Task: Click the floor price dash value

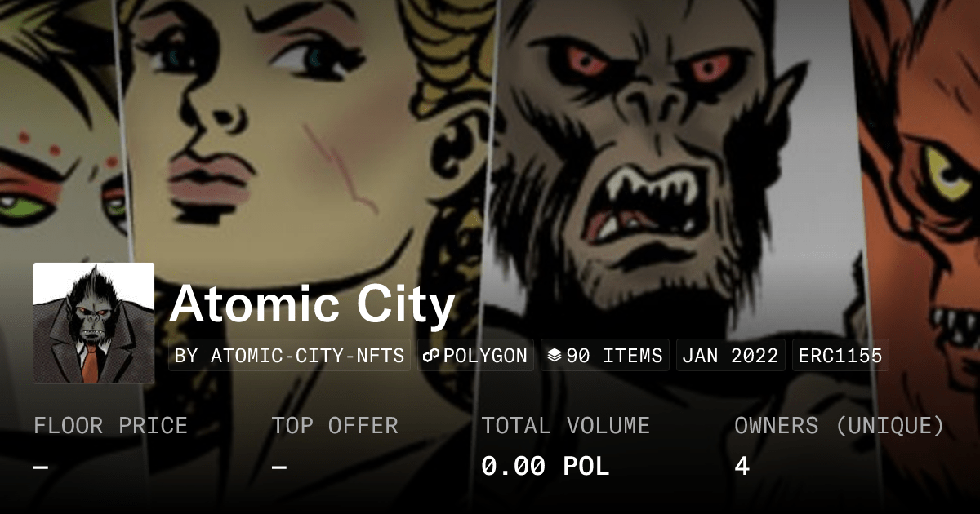Action: (x=41, y=467)
